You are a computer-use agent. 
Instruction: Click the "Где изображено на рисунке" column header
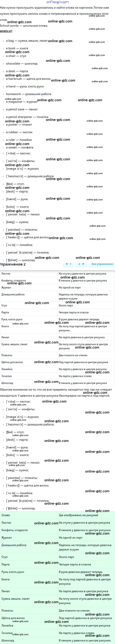pyautogui.click(x=78, y=515)
